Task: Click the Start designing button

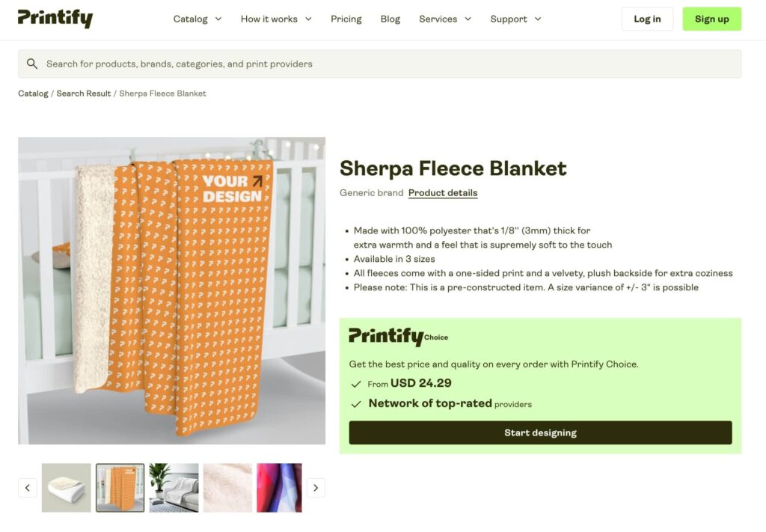Action: pos(540,432)
